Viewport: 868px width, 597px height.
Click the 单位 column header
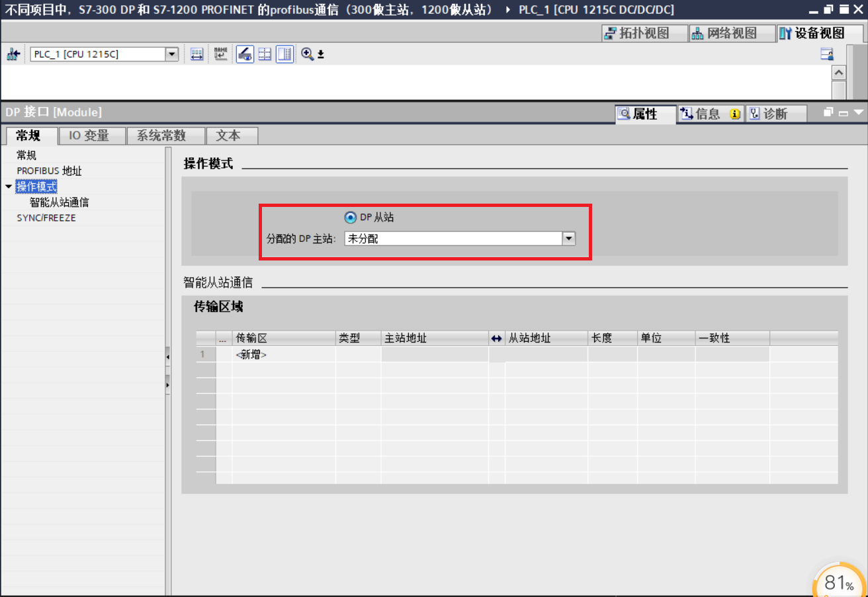[x=666, y=338]
